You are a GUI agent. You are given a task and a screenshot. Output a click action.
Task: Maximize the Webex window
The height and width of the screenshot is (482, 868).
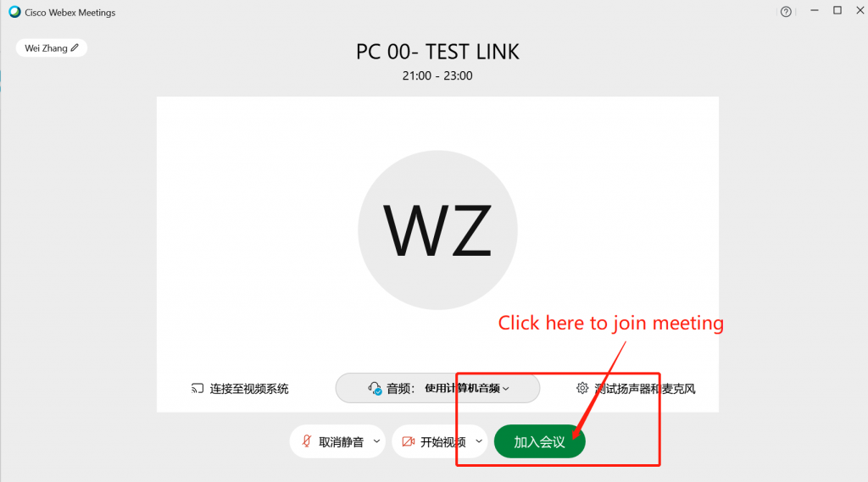click(x=837, y=10)
